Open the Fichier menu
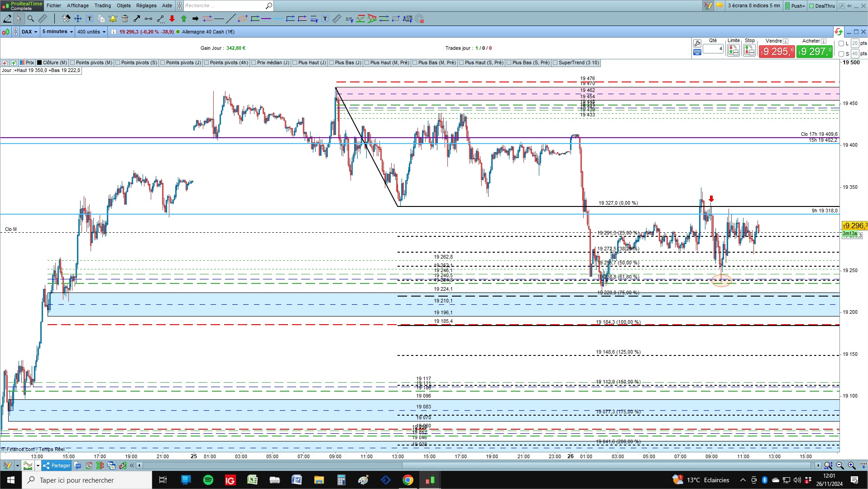 click(54, 6)
